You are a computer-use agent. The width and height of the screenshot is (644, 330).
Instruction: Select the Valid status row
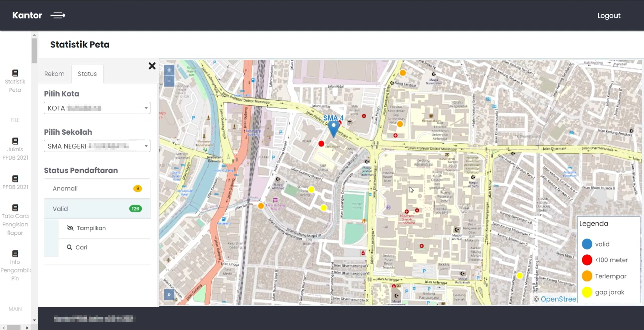pyautogui.click(x=97, y=209)
